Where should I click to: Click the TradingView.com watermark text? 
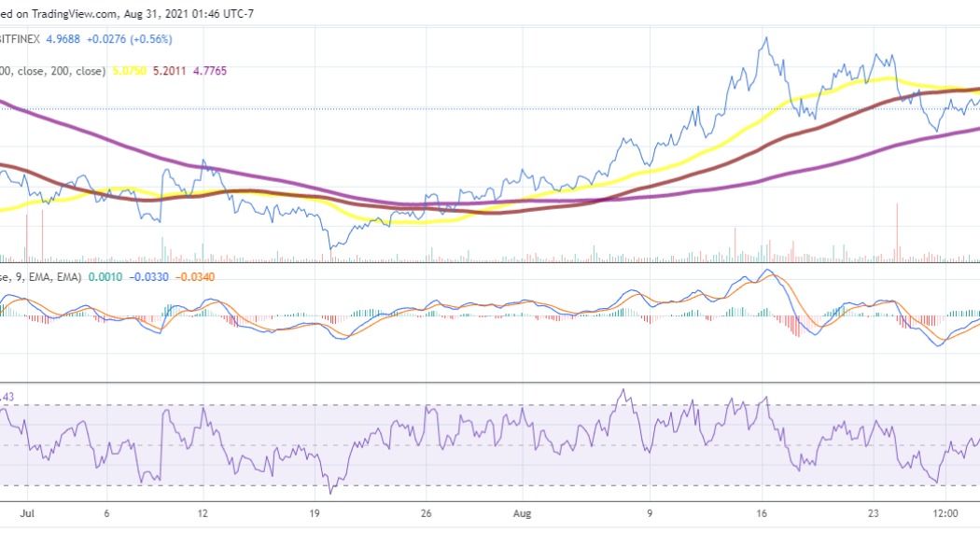pyautogui.click(x=70, y=14)
